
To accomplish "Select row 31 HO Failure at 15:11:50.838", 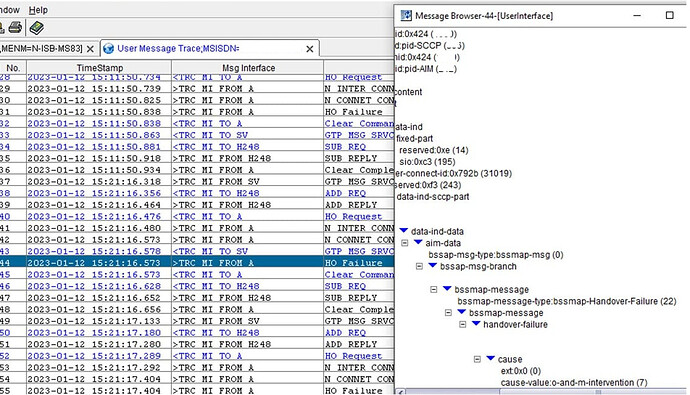I will tap(197, 112).
